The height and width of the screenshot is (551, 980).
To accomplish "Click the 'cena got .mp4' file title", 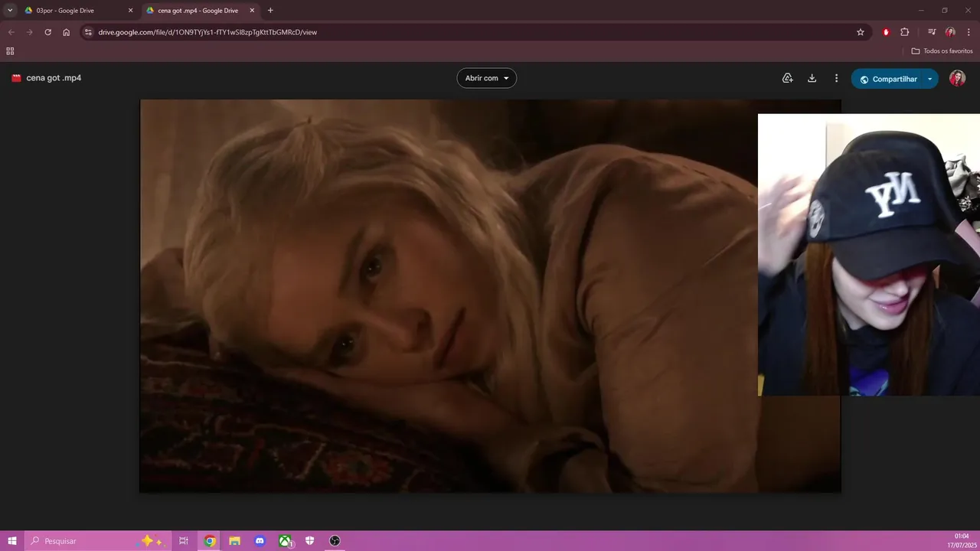I will click(54, 78).
